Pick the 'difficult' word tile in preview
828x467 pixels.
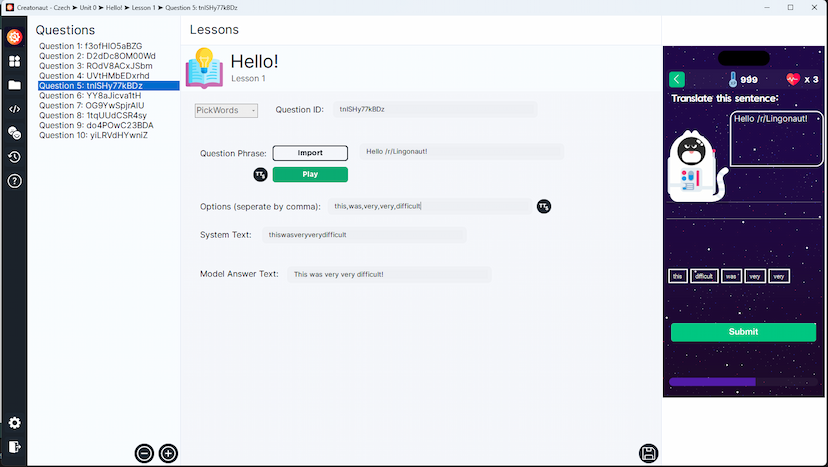tap(704, 276)
